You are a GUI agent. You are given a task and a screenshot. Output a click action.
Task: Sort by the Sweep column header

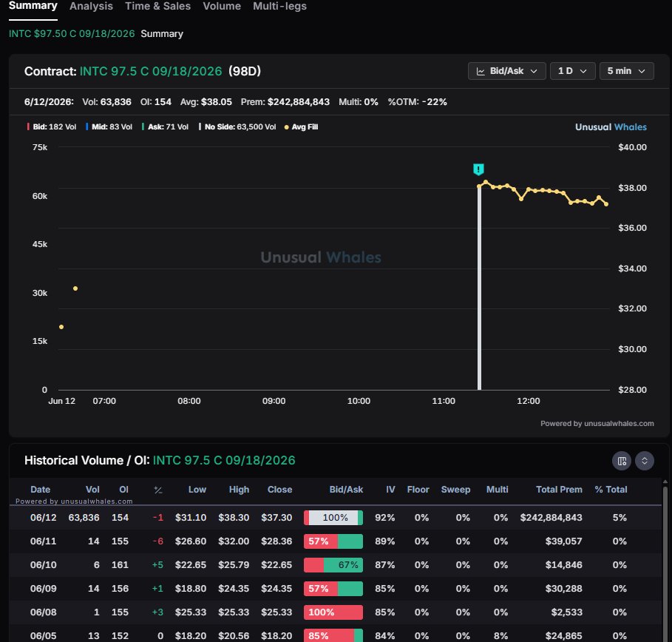(x=455, y=490)
